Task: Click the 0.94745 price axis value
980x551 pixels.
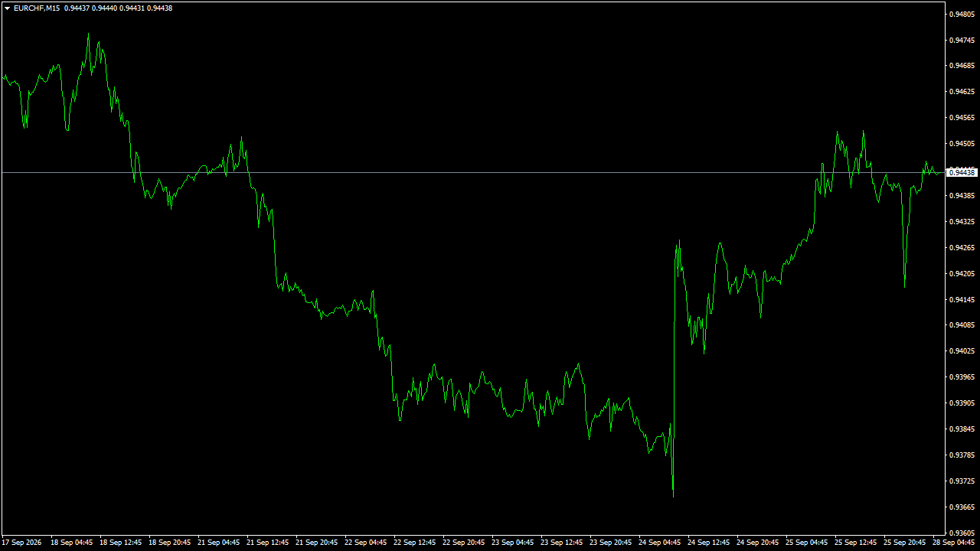Action: tap(962, 40)
